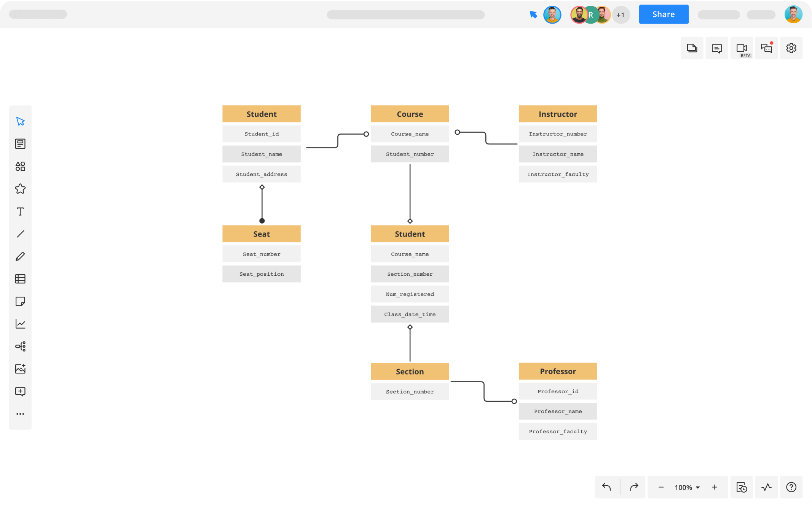The width and height of the screenshot is (812, 507).
Task: Open chat with unread notification
Action: click(766, 48)
